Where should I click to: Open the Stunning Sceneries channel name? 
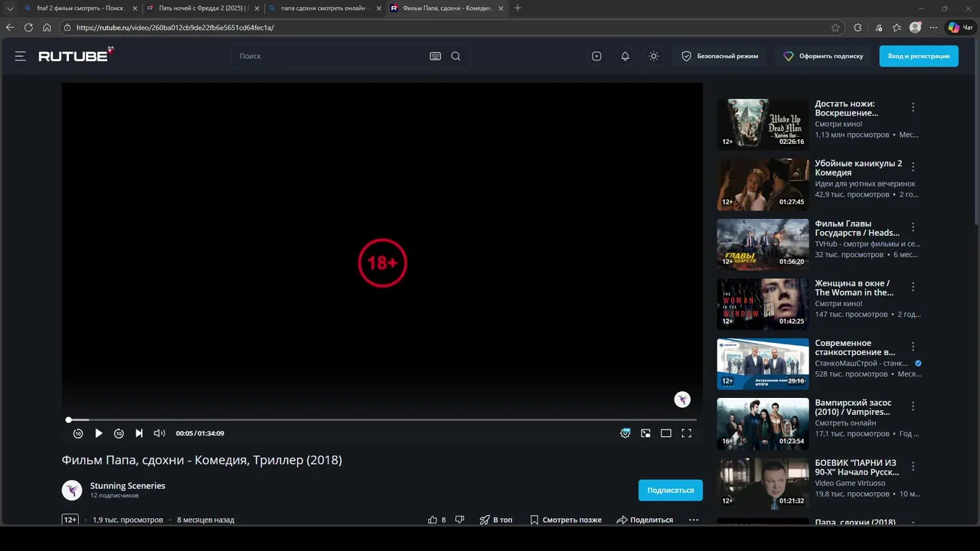point(128,485)
